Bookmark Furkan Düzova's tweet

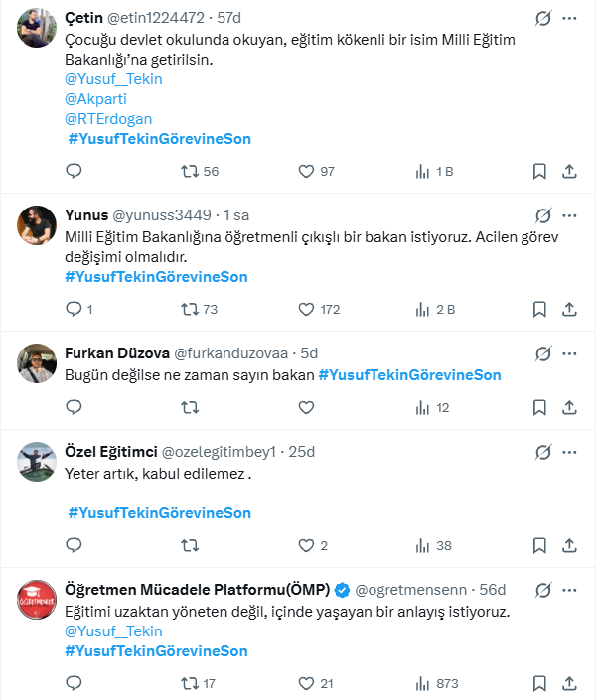click(539, 407)
